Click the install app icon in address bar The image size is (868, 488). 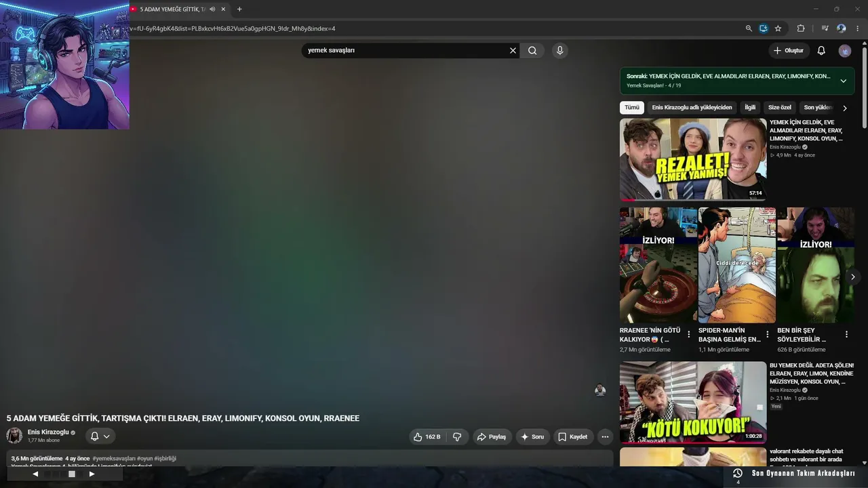pos(764,28)
